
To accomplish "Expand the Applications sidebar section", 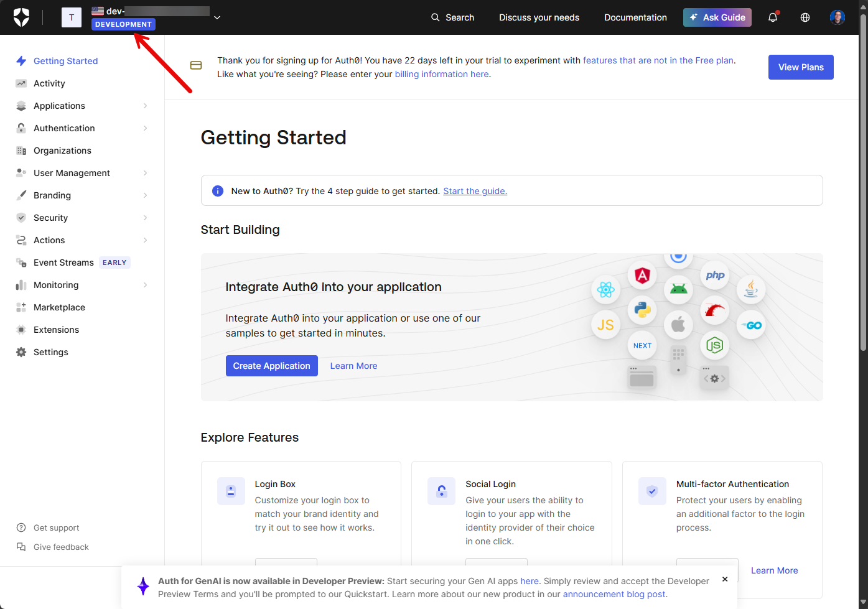I will point(145,106).
